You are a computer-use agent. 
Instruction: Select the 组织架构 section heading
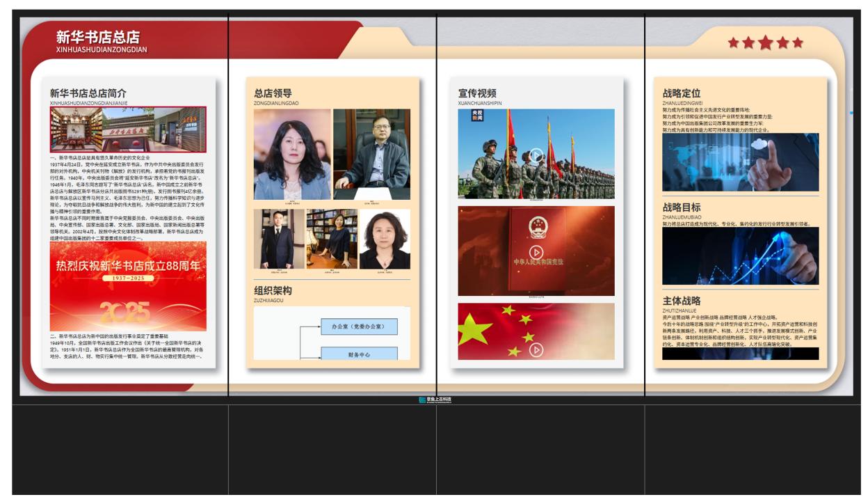point(273,290)
